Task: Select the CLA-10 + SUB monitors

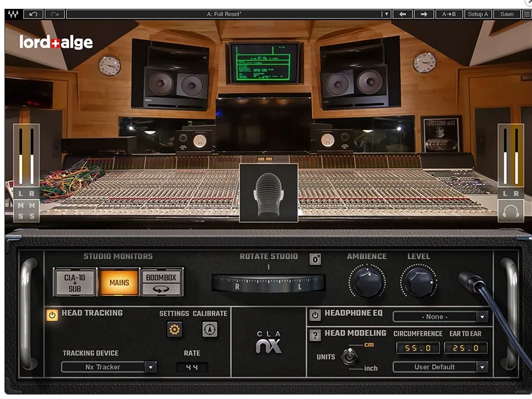Action: [x=75, y=283]
